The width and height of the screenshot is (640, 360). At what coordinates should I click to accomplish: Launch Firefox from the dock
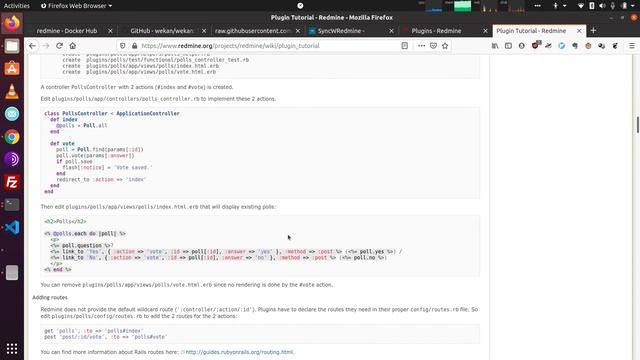[x=12, y=23]
